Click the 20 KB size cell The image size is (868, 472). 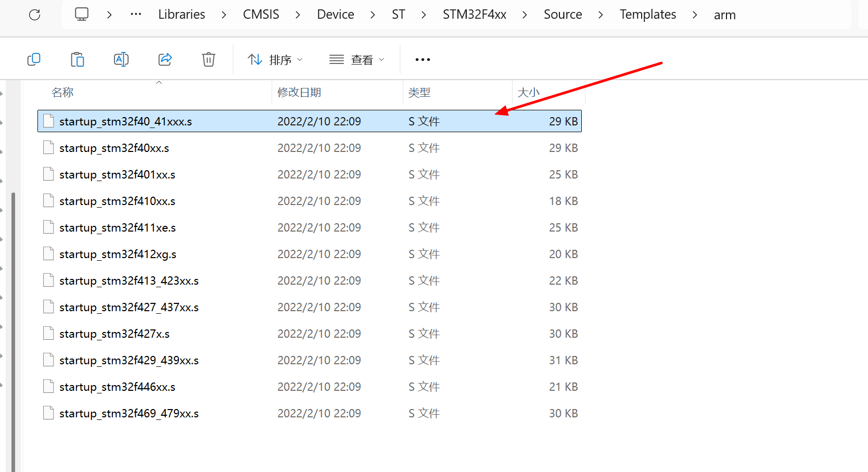(x=563, y=254)
